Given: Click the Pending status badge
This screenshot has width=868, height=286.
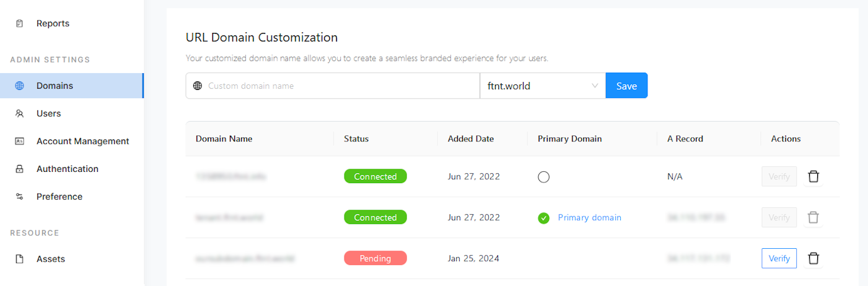Looking at the screenshot, I should [375, 259].
